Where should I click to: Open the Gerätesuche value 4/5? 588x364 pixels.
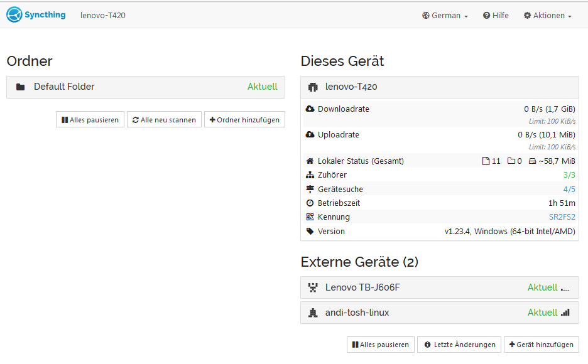569,189
